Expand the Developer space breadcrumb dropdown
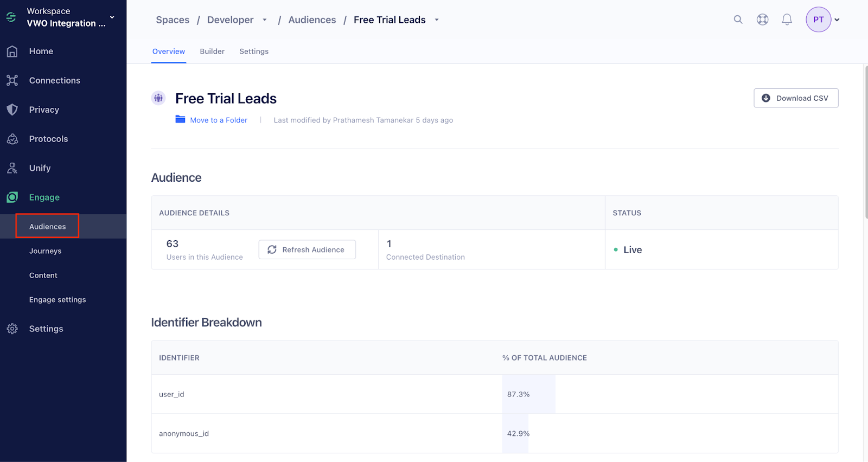The image size is (868, 462). [x=265, y=20]
